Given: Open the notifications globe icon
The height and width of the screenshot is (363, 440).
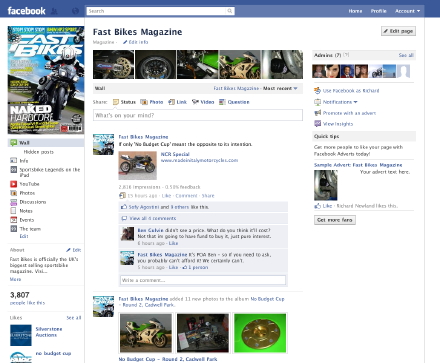Looking at the screenshot, I should point(75,11).
